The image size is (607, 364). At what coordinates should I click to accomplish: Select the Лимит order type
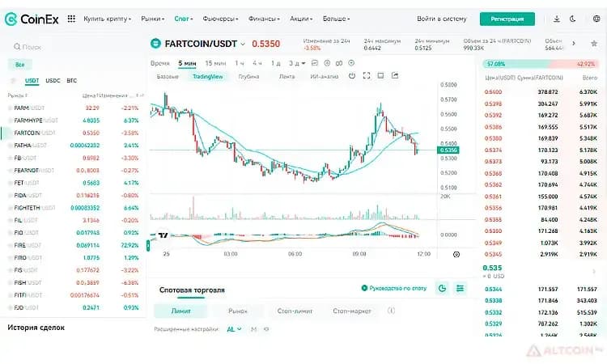(180, 311)
